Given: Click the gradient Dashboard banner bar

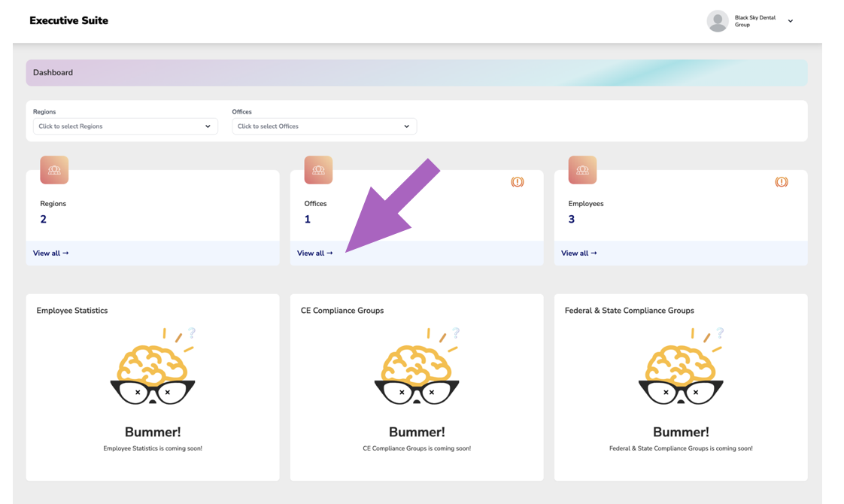Looking at the screenshot, I should (x=416, y=72).
